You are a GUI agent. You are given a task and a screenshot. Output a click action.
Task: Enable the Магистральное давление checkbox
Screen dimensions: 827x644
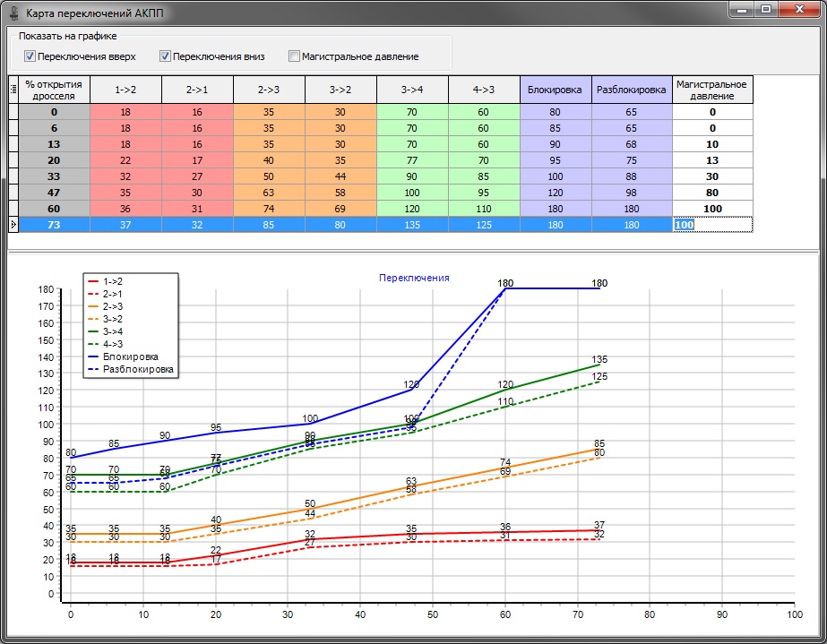(294, 56)
